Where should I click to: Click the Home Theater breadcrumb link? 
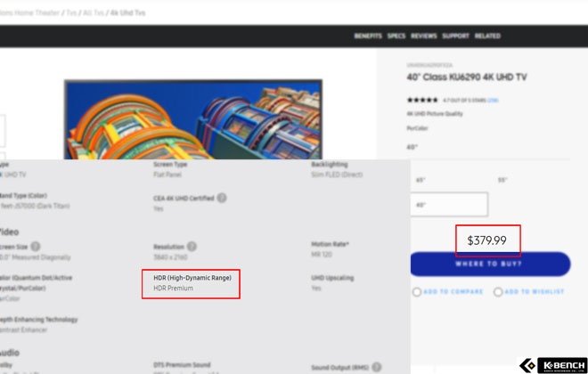37,12
